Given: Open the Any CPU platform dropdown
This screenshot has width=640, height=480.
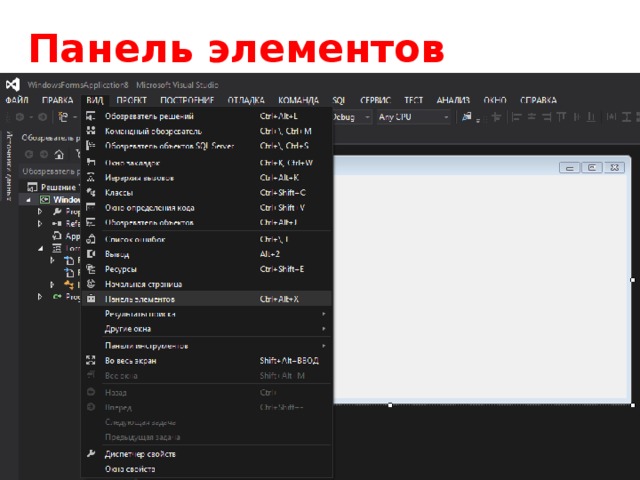Looking at the screenshot, I should [413, 117].
